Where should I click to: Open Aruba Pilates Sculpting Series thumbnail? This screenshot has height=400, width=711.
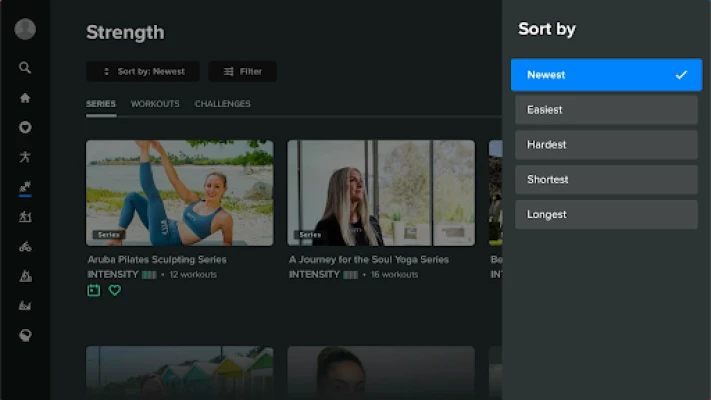click(180, 193)
